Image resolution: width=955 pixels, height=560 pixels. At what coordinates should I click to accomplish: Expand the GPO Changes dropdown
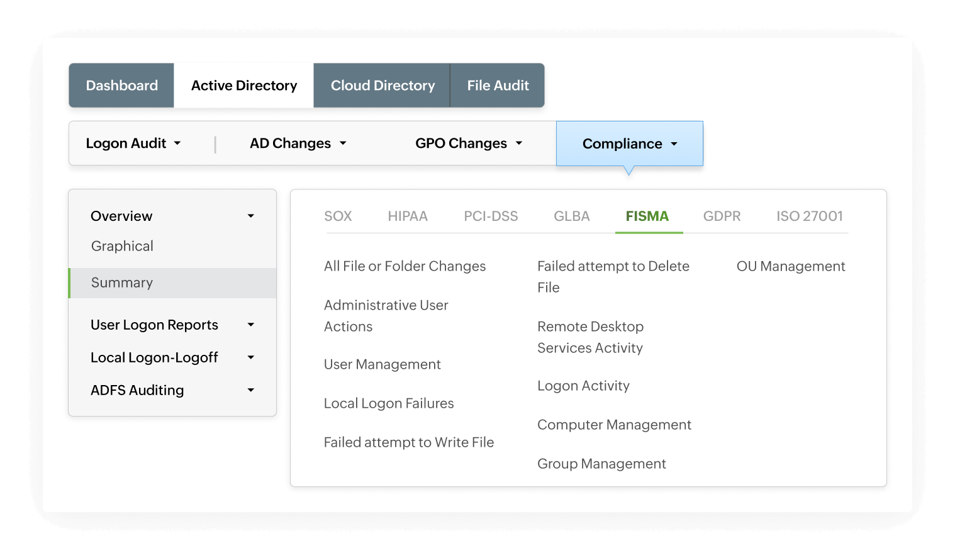pos(469,143)
